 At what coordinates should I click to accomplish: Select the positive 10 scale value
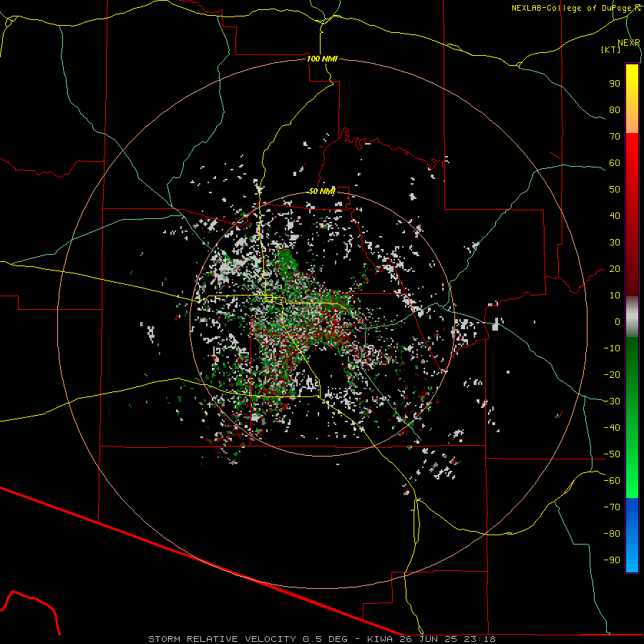point(615,296)
